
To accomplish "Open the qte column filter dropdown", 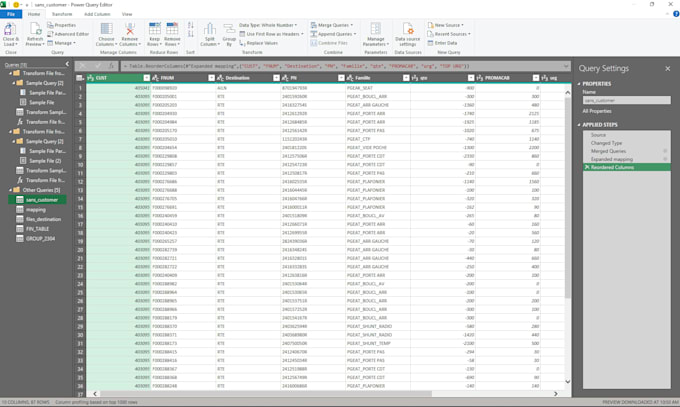I will 471,78.
